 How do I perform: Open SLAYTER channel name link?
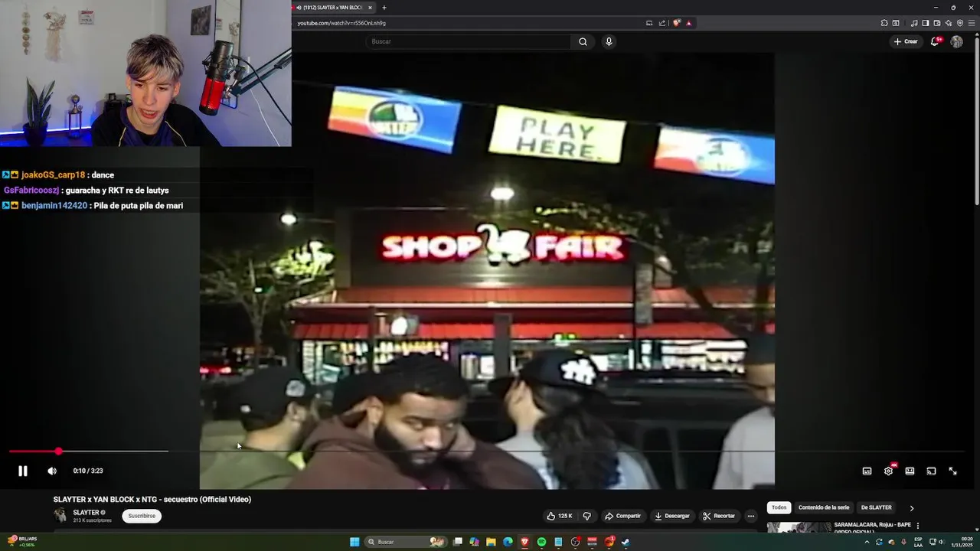(x=87, y=513)
